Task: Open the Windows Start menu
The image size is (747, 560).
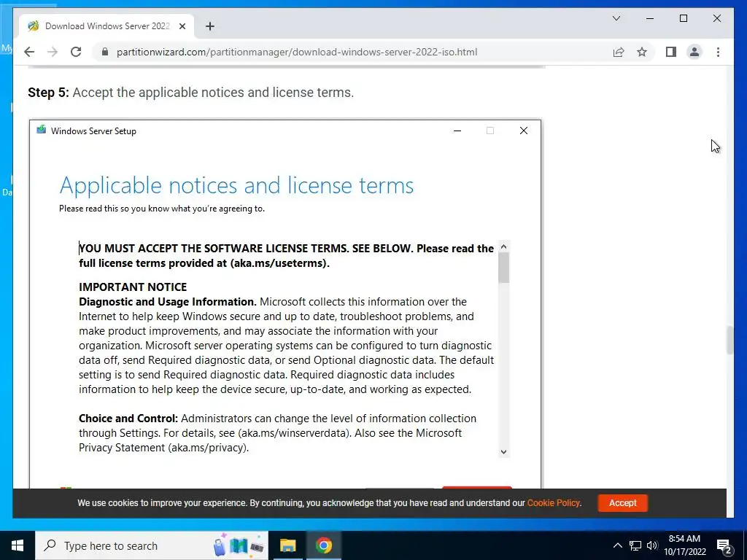Action: pyautogui.click(x=18, y=545)
